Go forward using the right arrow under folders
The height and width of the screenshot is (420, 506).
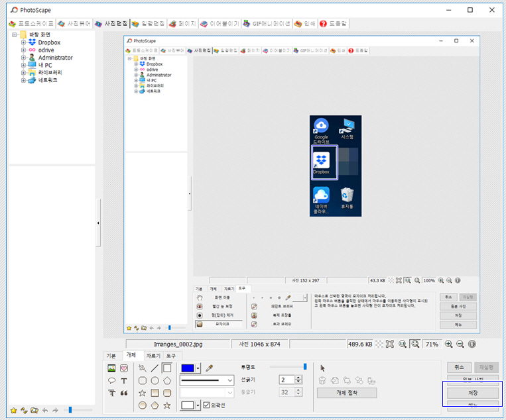click(x=56, y=410)
